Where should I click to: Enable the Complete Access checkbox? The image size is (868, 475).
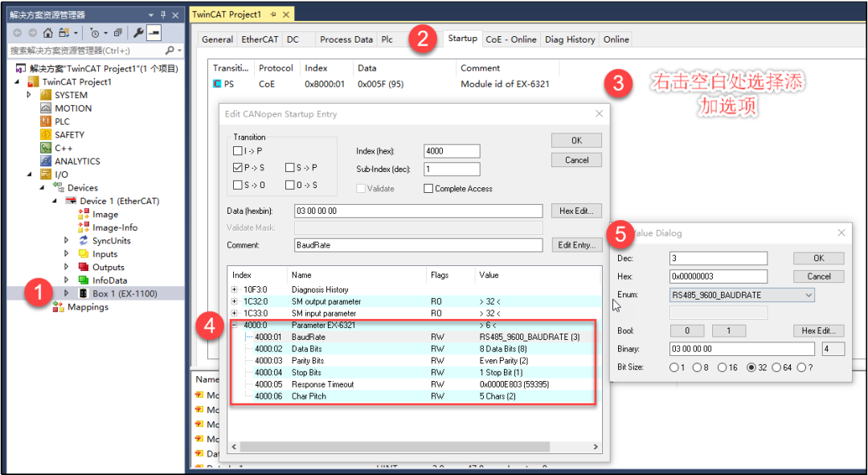click(428, 189)
